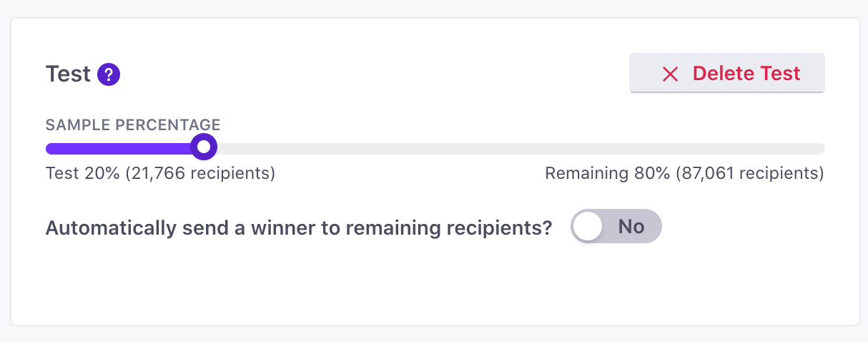The image size is (868, 342).
Task: Click the Remaining 80% recipients text
Action: pos(684,173)
